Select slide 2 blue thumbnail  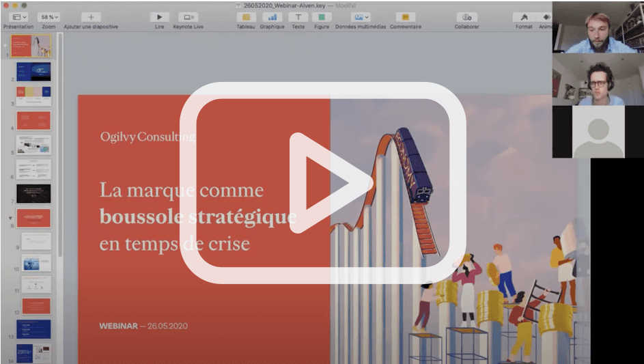pyautogui.click(x=33, y=72)
